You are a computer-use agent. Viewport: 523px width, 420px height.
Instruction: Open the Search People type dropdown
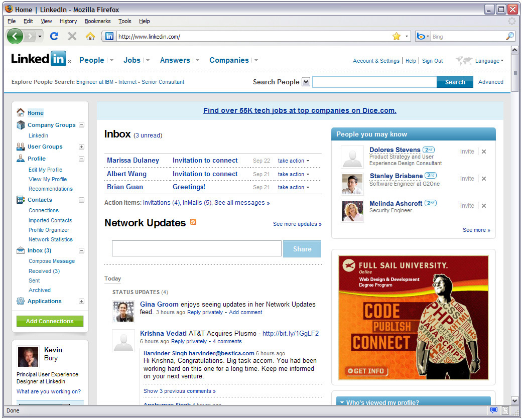coord(306,82)
